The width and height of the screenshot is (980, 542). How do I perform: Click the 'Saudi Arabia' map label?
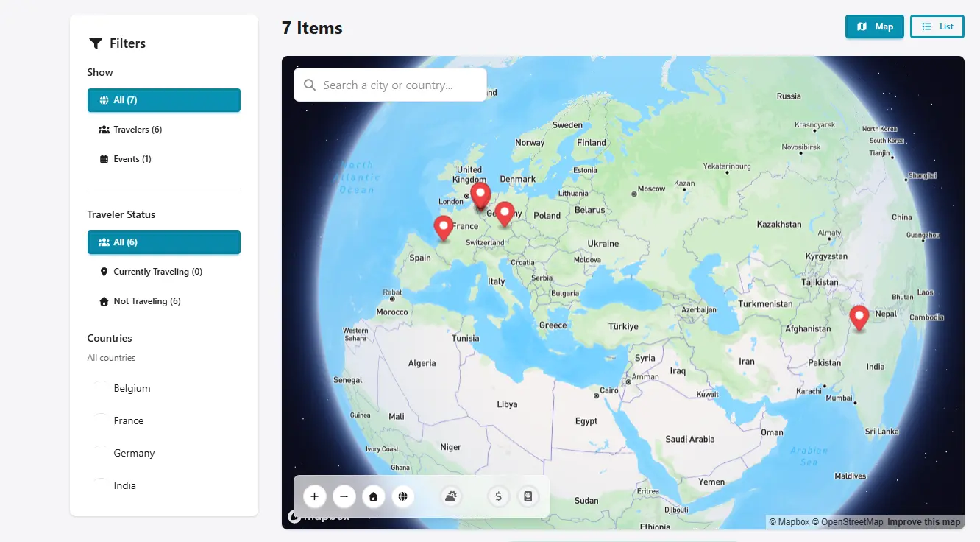click(689, 439)
